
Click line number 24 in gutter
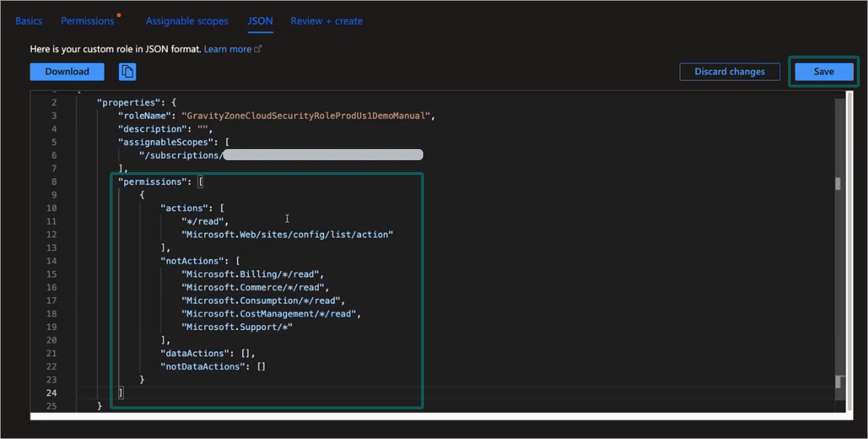(51, 393)
